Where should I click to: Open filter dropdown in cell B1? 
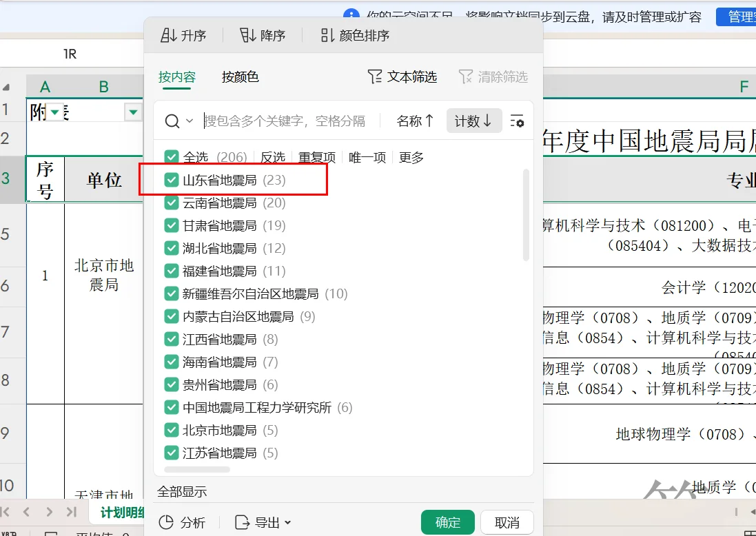pos(132,112)
